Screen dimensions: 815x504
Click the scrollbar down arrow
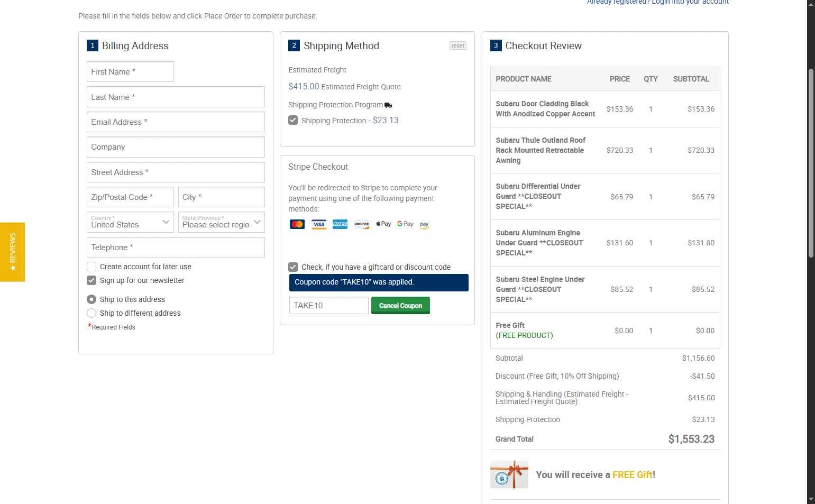coord(811,499)
